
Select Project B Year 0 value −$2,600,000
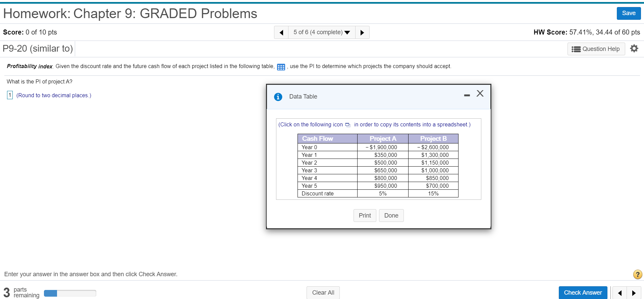433,147
